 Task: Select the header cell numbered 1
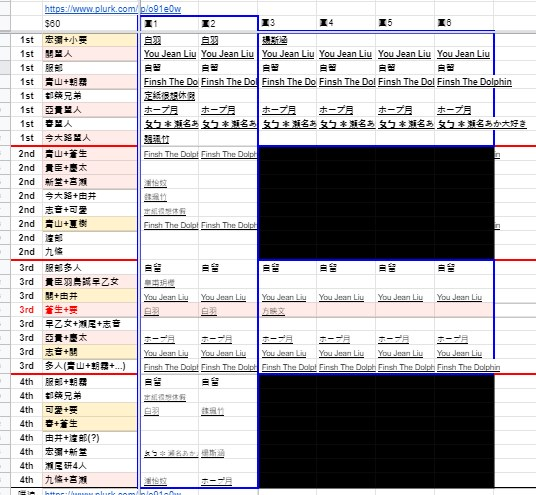tap(169, 23)
